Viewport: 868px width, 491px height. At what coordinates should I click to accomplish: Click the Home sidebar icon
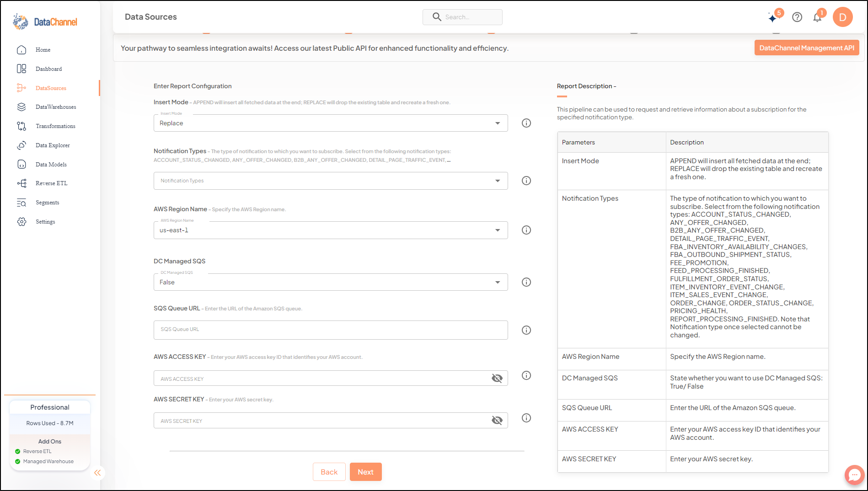(x=21, y=50)
